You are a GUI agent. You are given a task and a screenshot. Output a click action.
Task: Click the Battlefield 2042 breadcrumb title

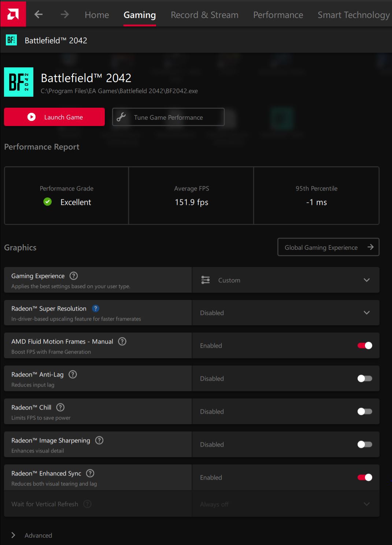coord(56,40)
